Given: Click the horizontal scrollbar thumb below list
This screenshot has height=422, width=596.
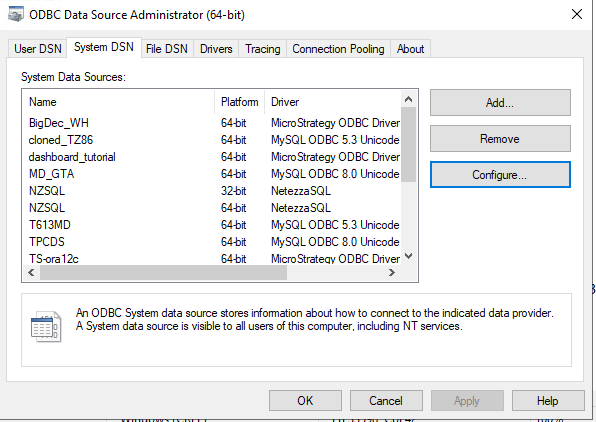Looking at the screenshot, I should pyautogui.click(x=163, y=273).
